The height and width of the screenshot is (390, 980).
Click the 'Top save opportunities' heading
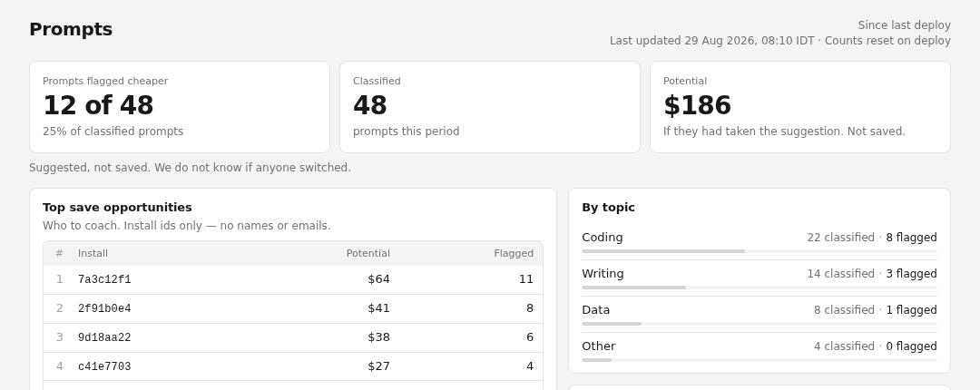click(117, 207)
